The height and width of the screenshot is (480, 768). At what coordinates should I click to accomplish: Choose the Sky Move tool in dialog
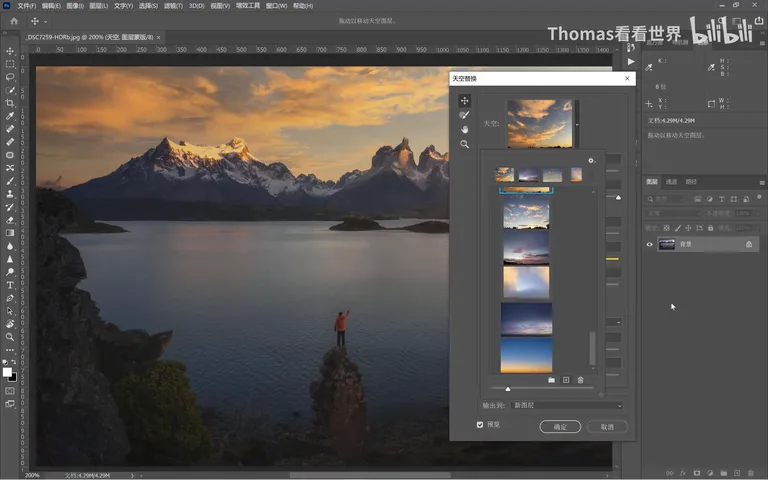[x=464, y=100]
